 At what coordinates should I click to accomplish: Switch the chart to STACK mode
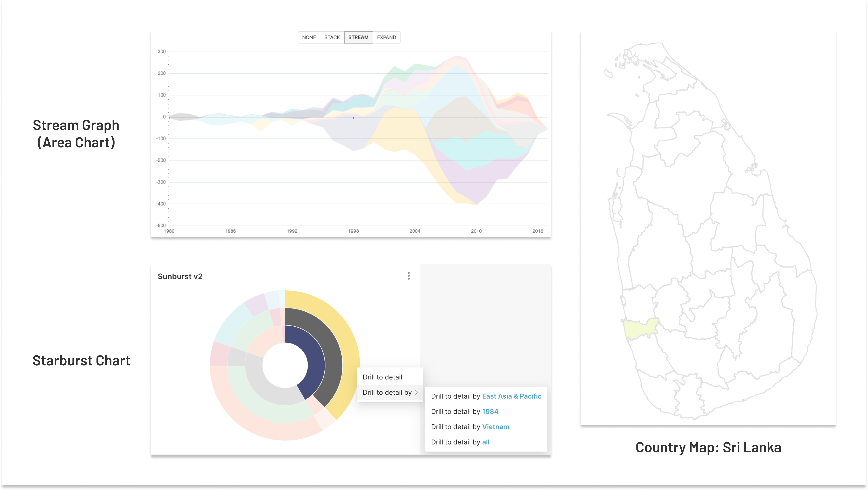[x=332, y=37]
